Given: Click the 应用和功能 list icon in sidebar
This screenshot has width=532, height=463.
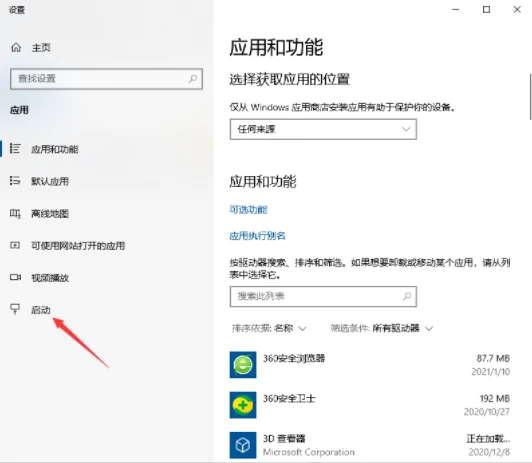Looking at the screenshot, I should [x=15, y=149].
